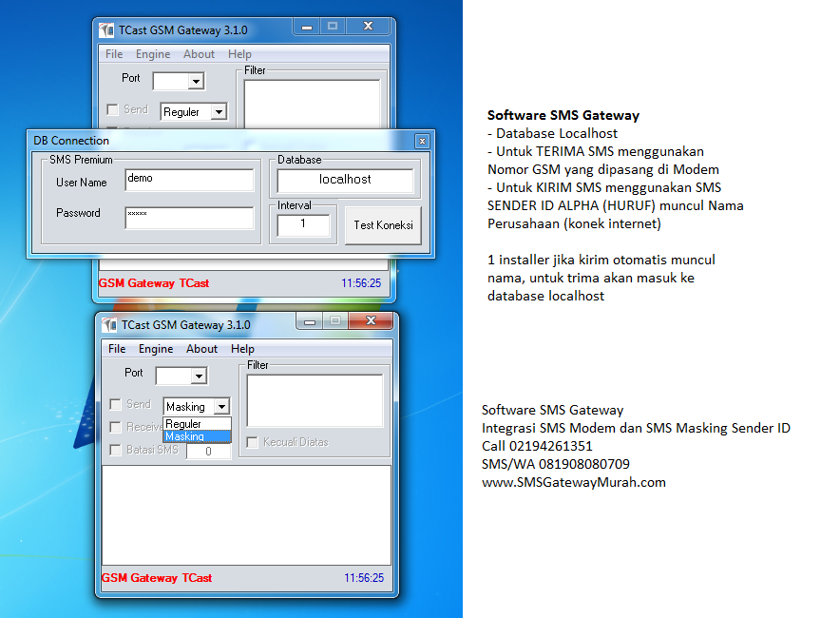
Task: Click the Interval field showing 1
Action: coord(303,225)
